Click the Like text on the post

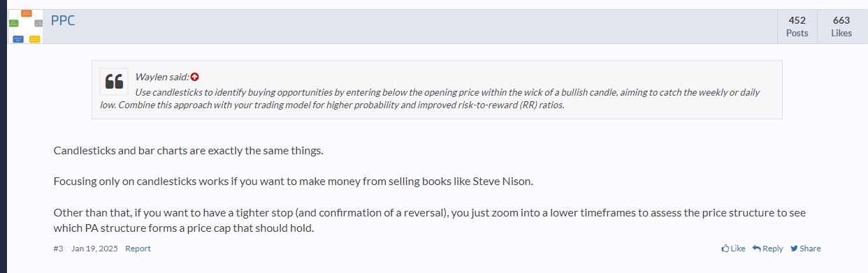point(737,249)
